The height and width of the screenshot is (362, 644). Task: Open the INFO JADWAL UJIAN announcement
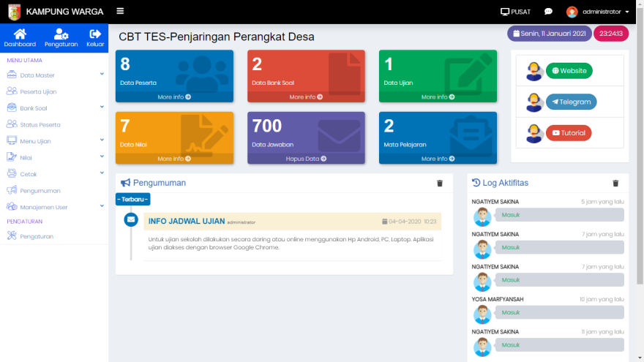187,221
